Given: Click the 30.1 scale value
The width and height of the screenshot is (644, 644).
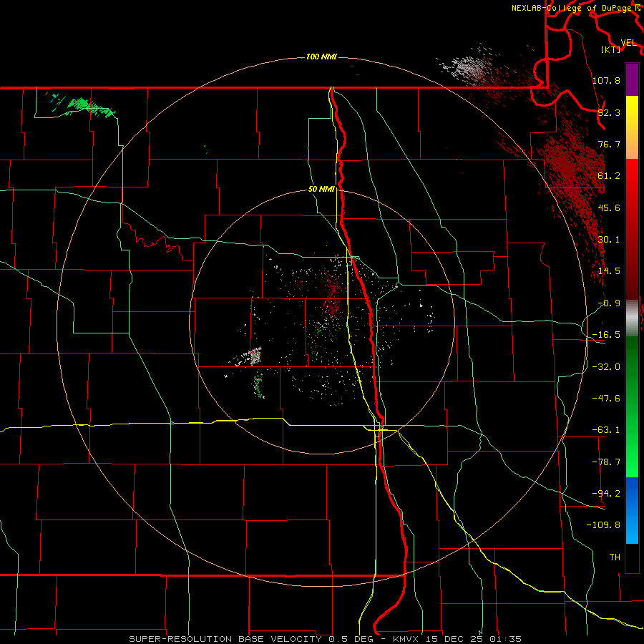Looking at the screenshot, I should click(x=609, y=240).
